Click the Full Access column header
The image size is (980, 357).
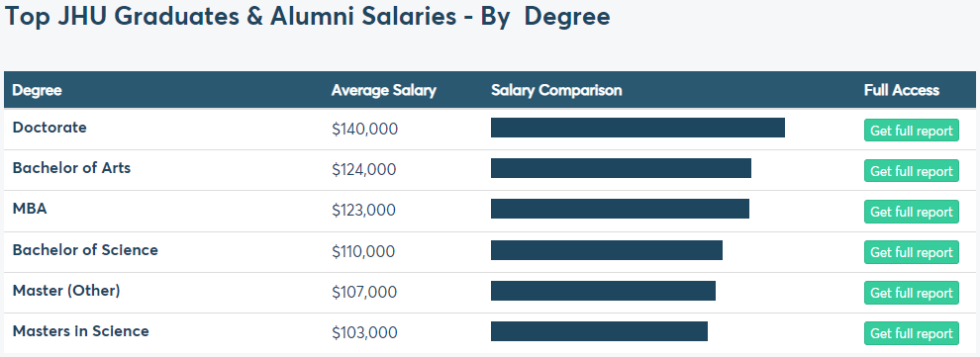(901, 91)
